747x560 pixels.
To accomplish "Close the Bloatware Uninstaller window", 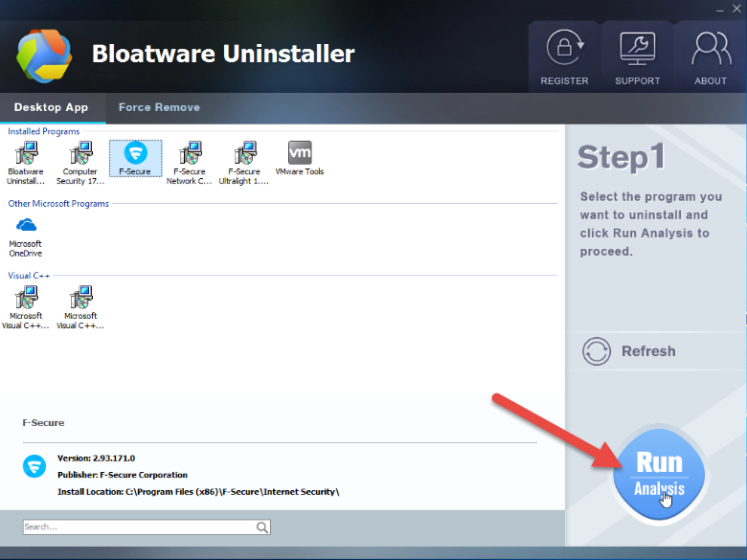I will (x=736, y=9).
